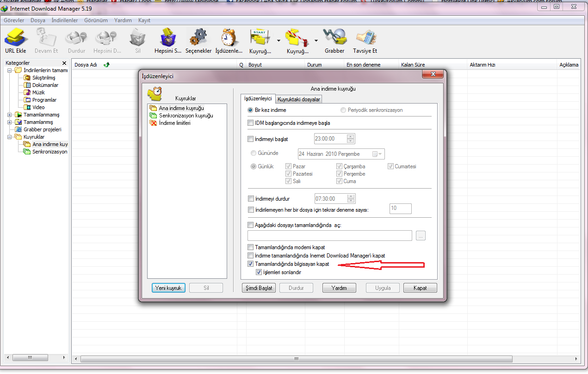The image size is (588, 374).
Task: Collapse the İndirilenlerin tamamı tree node
Action: pos(10,70)
